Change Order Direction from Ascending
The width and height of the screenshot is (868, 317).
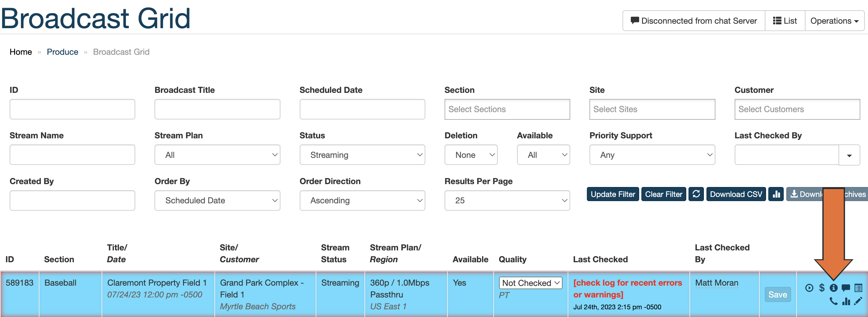coord(362,200)
